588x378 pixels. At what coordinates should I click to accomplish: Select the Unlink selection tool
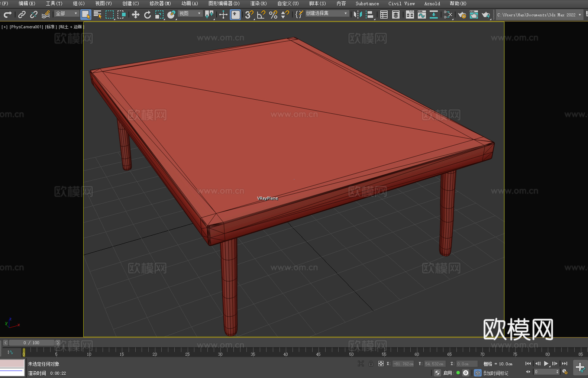click(x=34, y=14)
